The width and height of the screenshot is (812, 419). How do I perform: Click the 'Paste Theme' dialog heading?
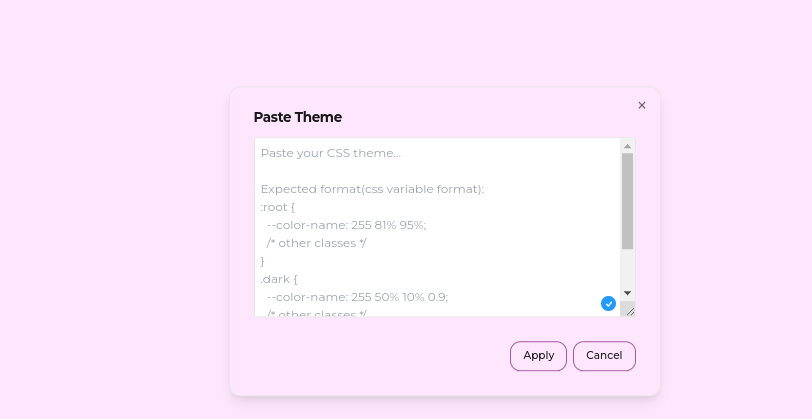[298, 117]
